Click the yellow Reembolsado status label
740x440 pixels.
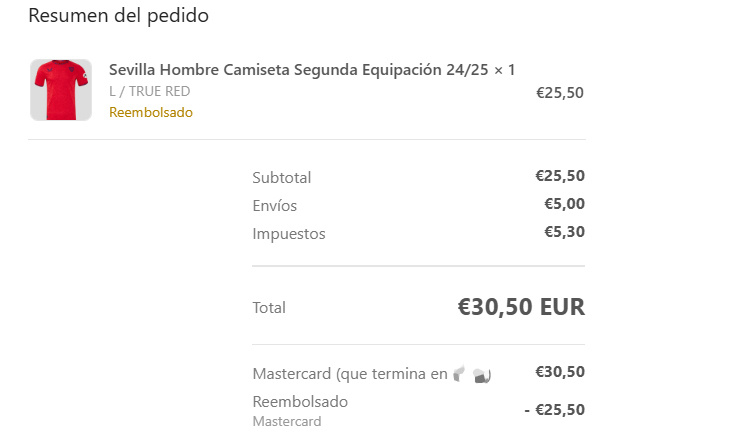[151, 112]
